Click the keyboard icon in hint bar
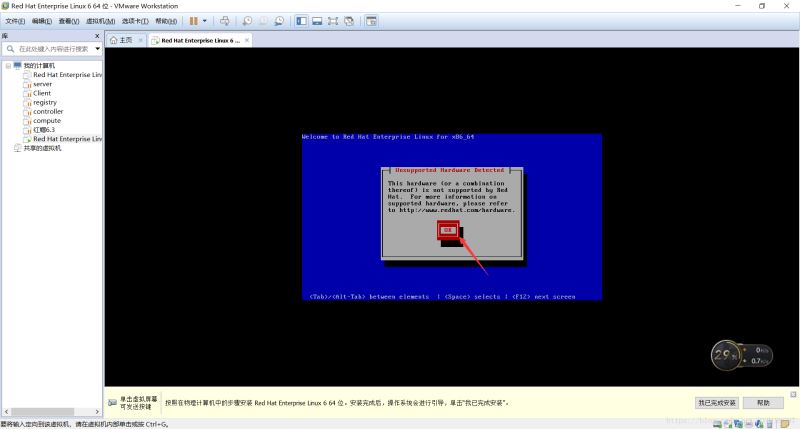The image size is (800, 429). 112,402
